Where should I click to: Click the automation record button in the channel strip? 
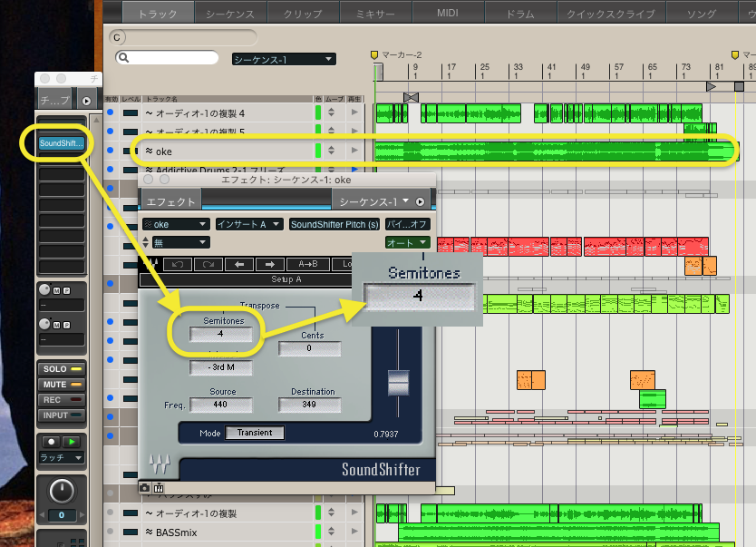tap(51, 442)
